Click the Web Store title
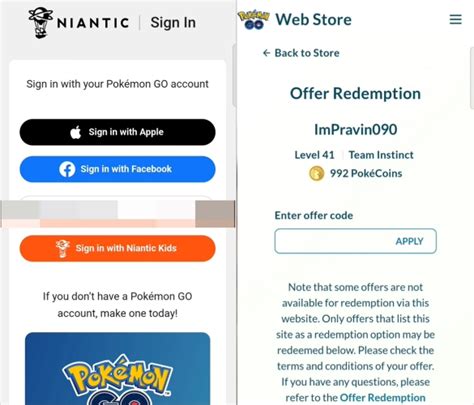 [313, 19]
